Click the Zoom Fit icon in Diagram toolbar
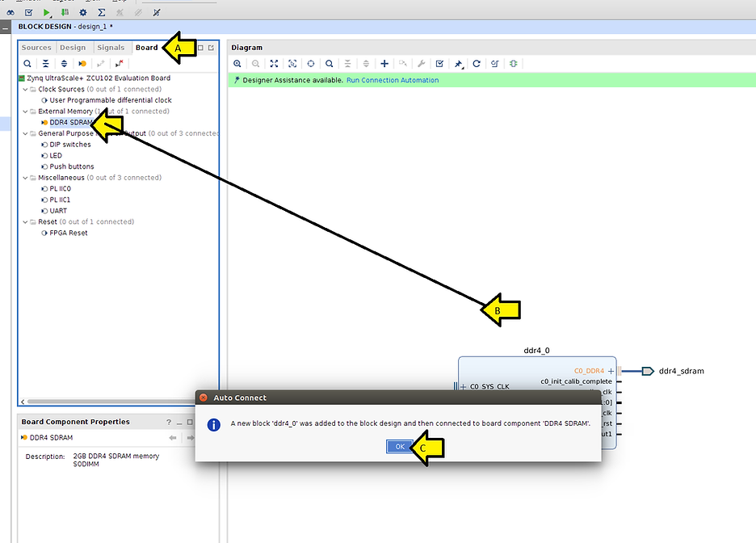The image size is (756, 543). [x=274, y=64]
